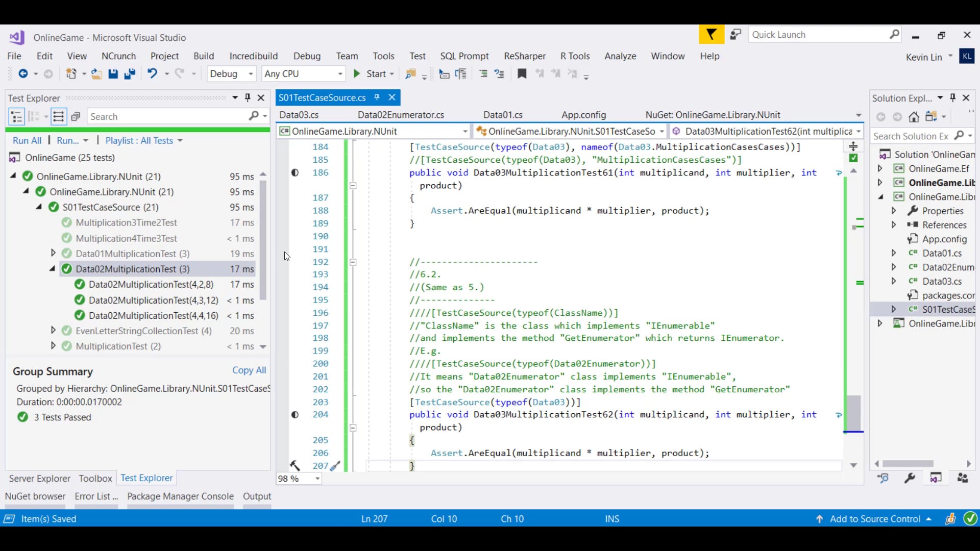The width and height of the screenshot is (980, 551).
Task: Toggle breakpoint glyph at line 204
Action: click(295, 415)
